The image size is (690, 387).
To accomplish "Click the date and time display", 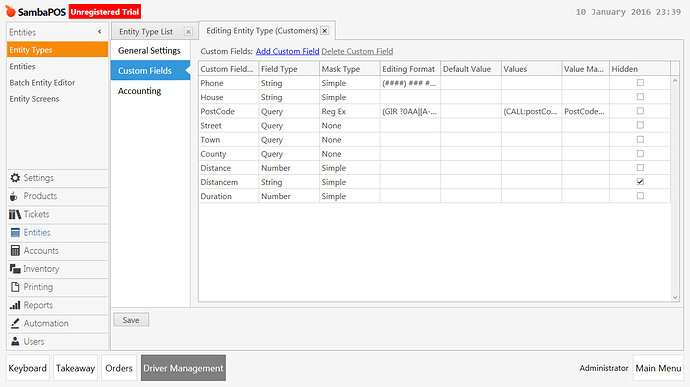I will (628, 12).
